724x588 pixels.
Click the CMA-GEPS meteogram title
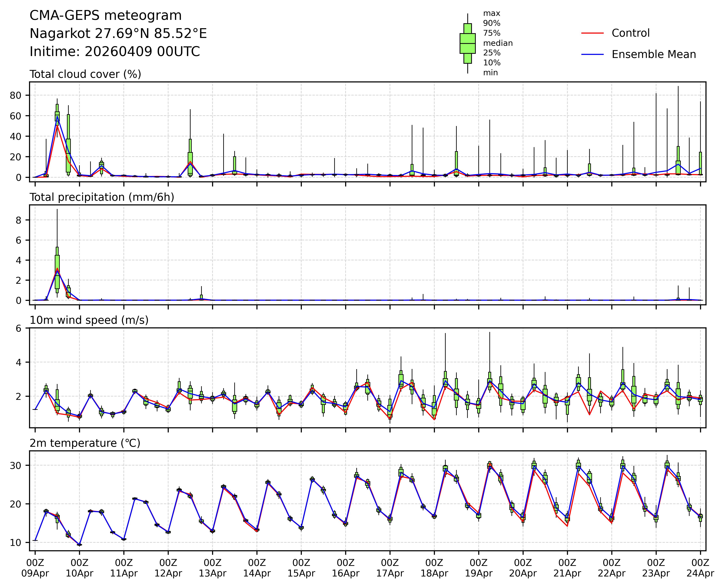106,16
